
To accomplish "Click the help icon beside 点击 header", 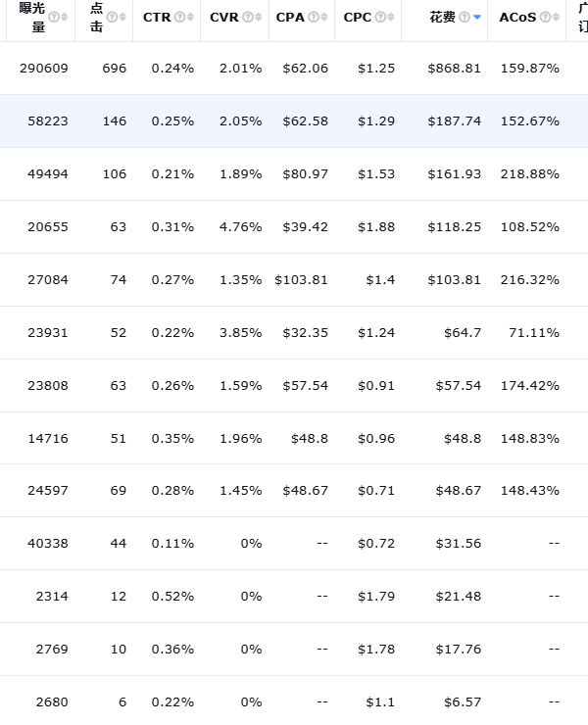I will pos(112,17).
